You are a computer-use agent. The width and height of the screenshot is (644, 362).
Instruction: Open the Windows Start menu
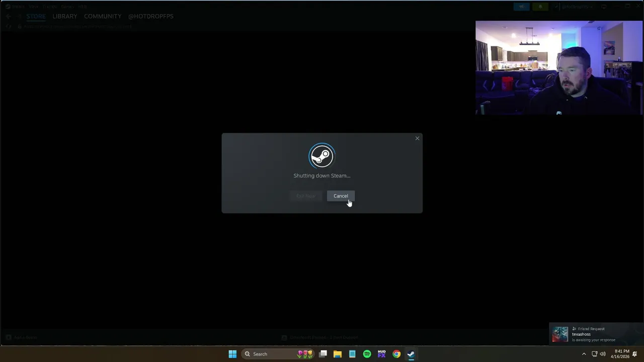pyautogui.click(x=232, y=354)
